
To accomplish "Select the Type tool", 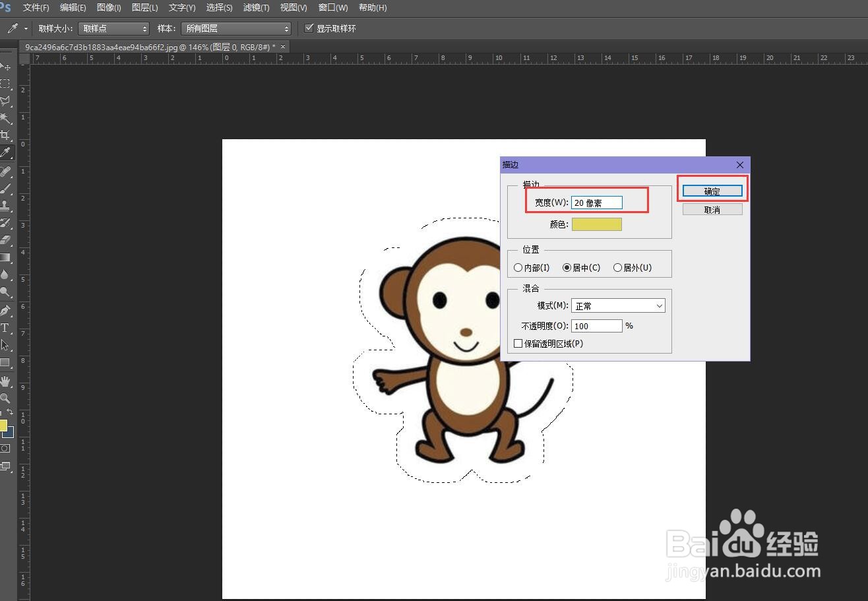I will (x=5, y=328).
